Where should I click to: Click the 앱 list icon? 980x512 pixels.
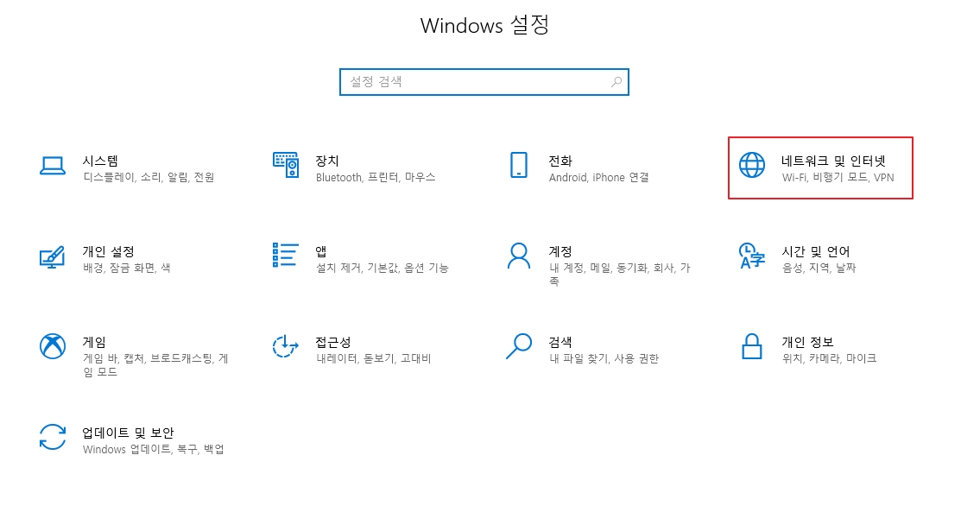pos(286,255)
